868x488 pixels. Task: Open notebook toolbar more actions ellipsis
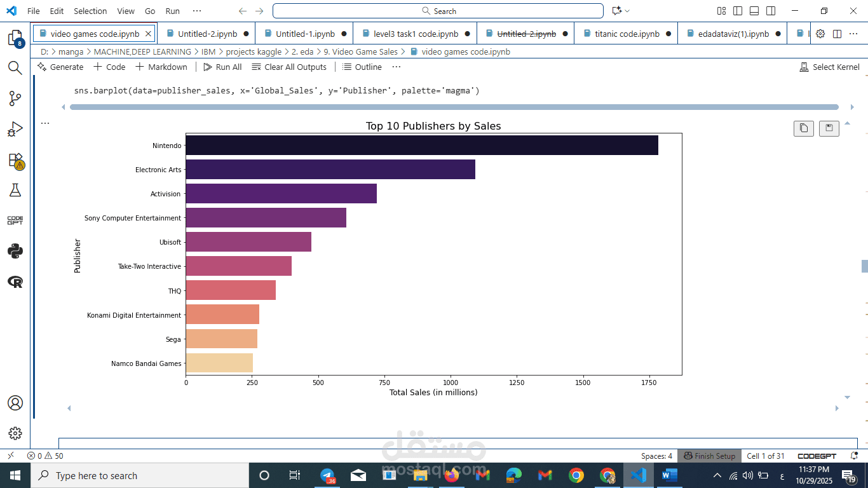pos(397,67)
